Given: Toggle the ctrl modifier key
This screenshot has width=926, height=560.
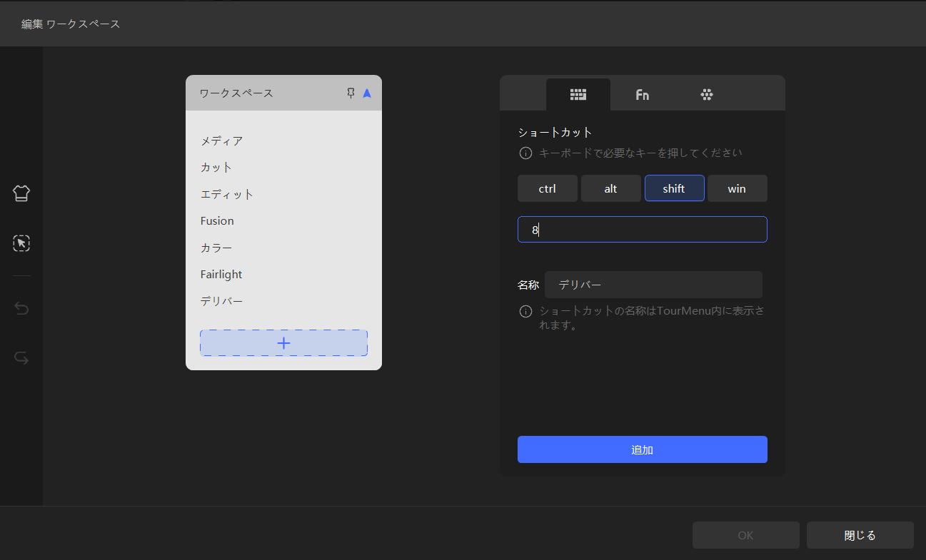Looking at the screenshot, I should (x=548, y=188).
